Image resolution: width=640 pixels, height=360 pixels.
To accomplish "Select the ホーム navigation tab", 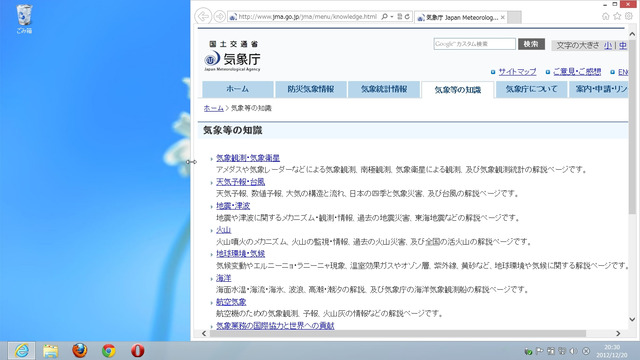I will (x=238, y=89).
